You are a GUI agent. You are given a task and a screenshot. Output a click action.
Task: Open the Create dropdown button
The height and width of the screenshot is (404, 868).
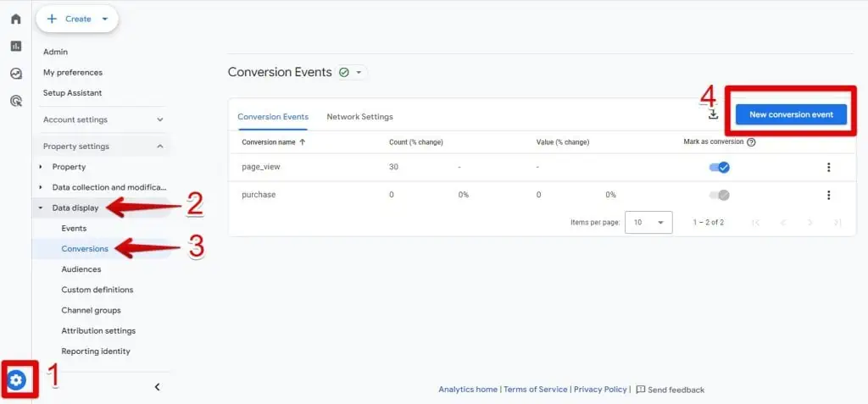(77, 19)
